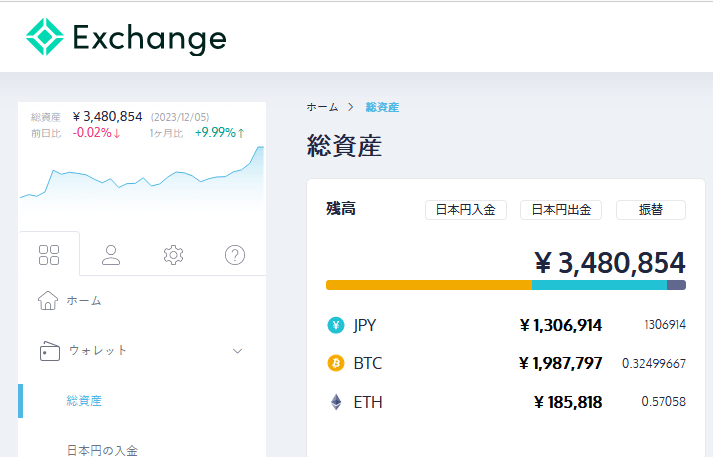The height and width of the screenshot is (457, 713).
Task: Click the teal BTC segment of balance bar
Action: (598, 285)
